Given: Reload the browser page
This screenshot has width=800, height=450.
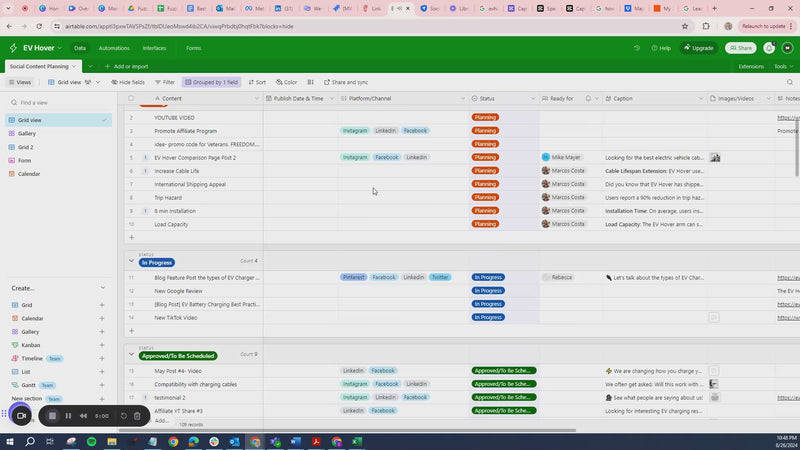Looking at the screenshot, I should [39, 26].
